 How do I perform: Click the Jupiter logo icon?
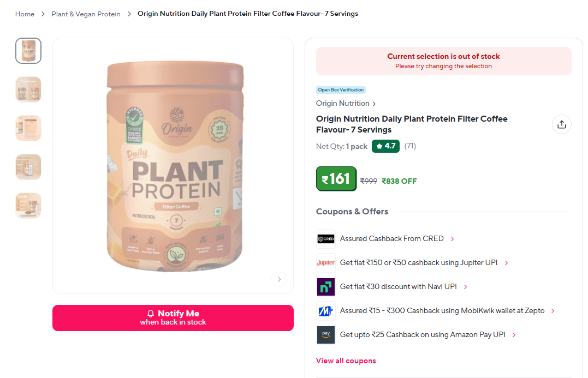click(x=325, y=262)
